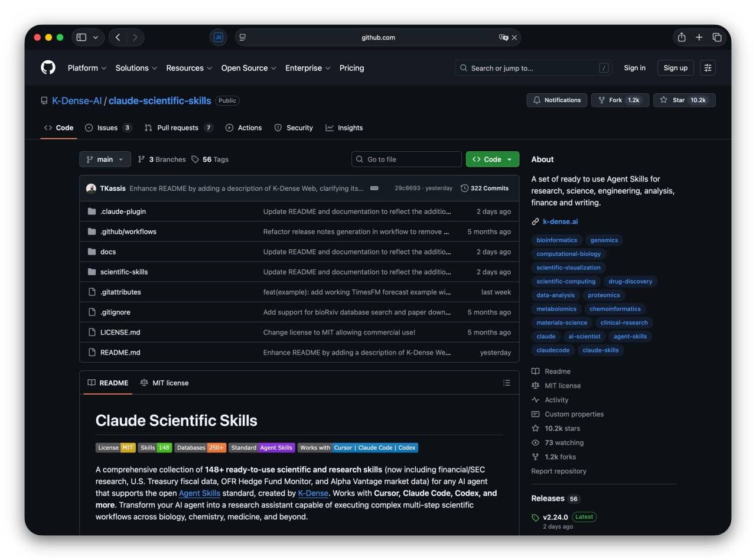Click the MIT license scales icon
This screenshot has width=756, height=560.
(536, 385)
